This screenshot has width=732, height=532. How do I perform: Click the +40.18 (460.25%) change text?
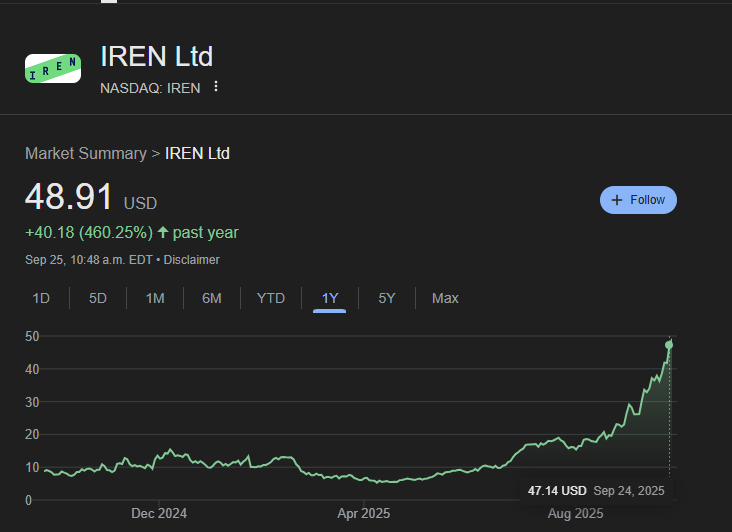(89, 232)
